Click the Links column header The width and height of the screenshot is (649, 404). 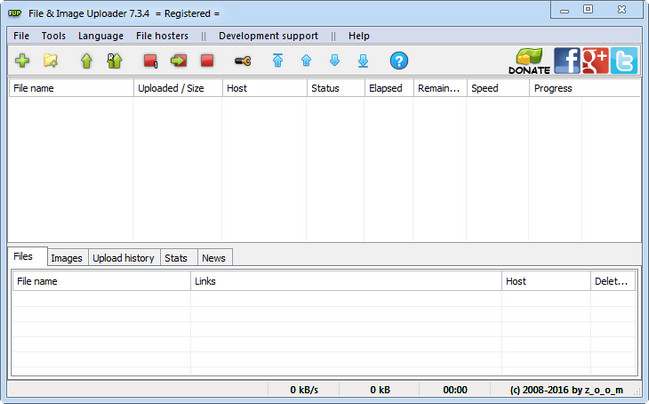pyautogui.click(x=345, y=282)
